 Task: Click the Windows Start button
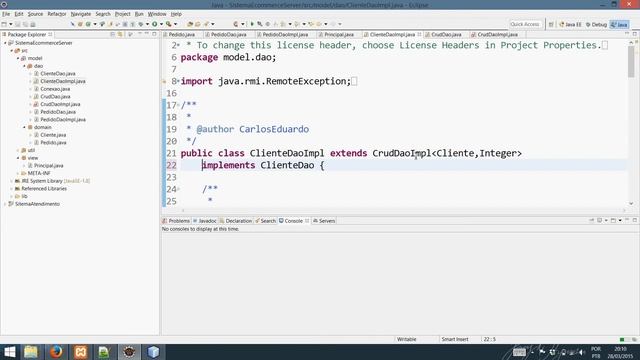pyautogui.click(x=9, y=352)
